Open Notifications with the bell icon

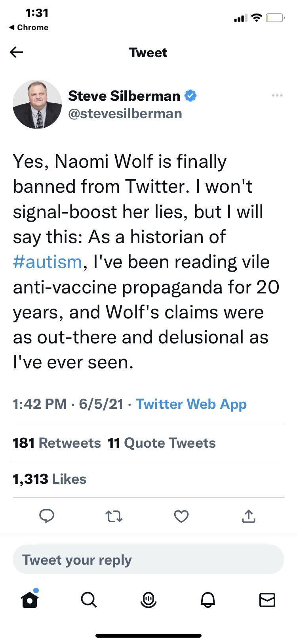(x=208, y=600)
